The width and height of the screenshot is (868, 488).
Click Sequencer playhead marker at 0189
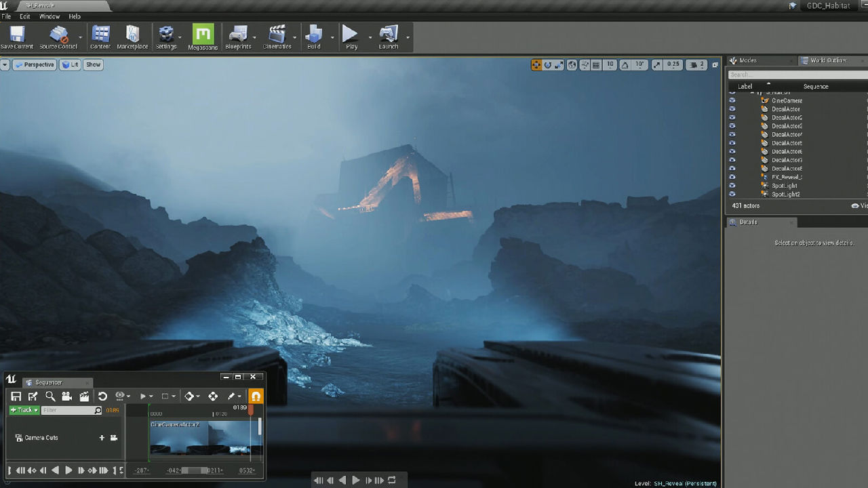click(250, 409)
